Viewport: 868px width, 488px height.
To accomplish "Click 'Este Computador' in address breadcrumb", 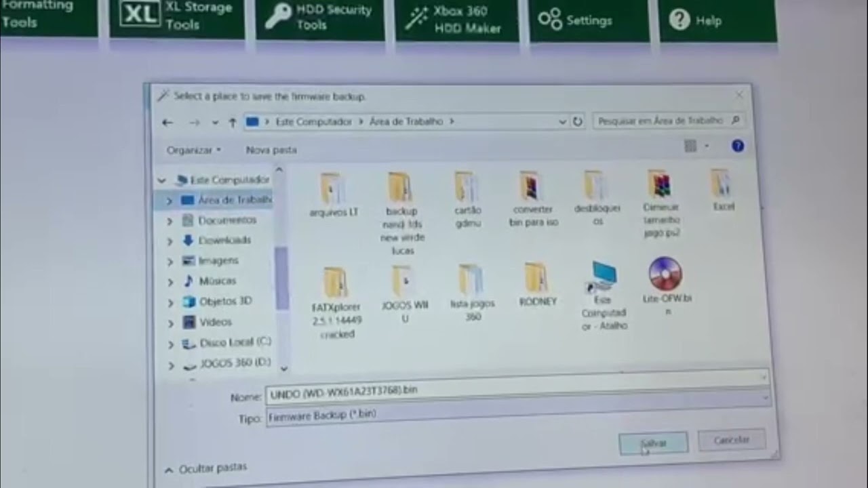I will click(313, 122).
